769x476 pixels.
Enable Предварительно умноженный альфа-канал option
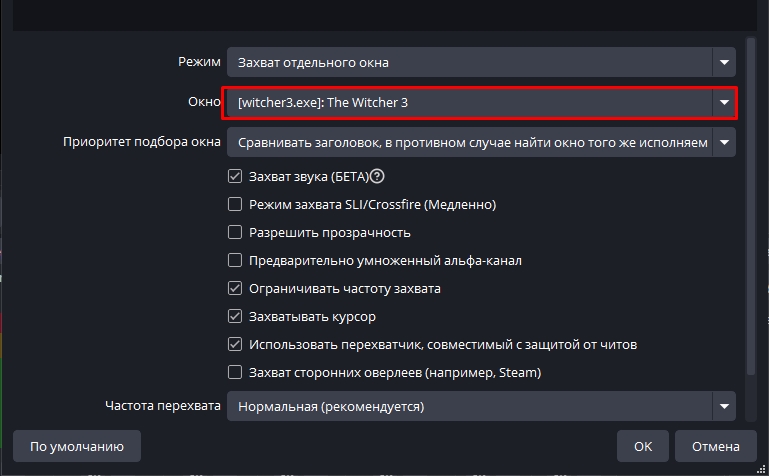(235, 261)
